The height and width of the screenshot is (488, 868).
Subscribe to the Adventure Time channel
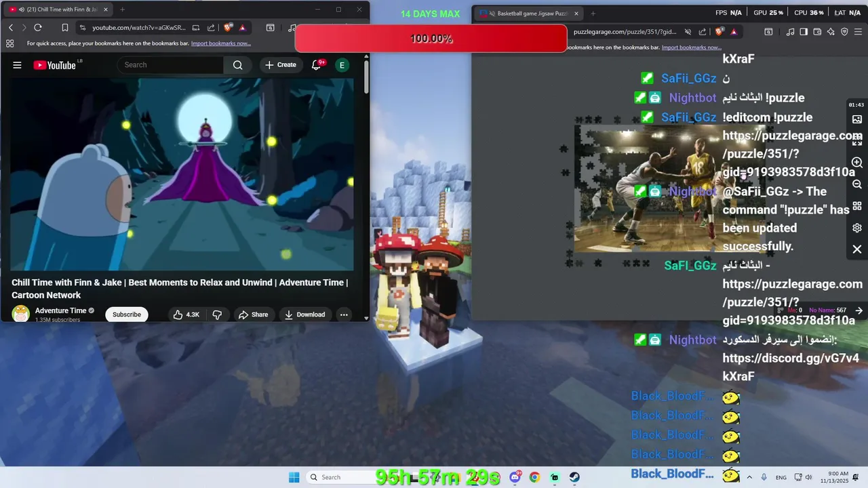coord(127,314)
